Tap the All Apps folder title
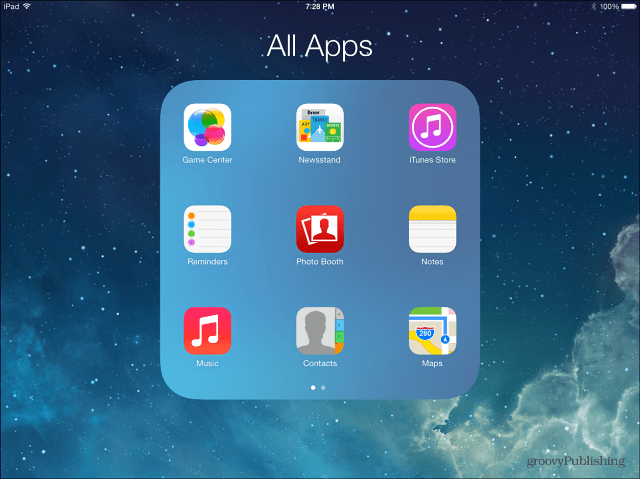640x479 pixels. [320, 46]
